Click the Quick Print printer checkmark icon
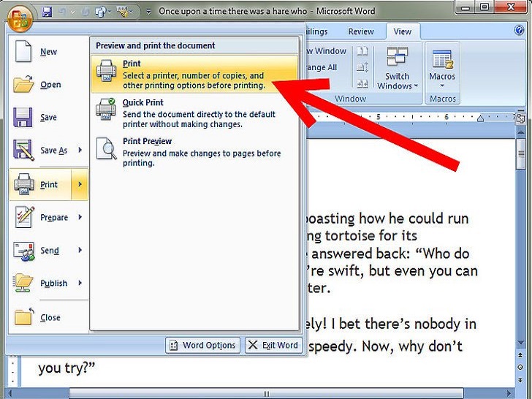 106,109
